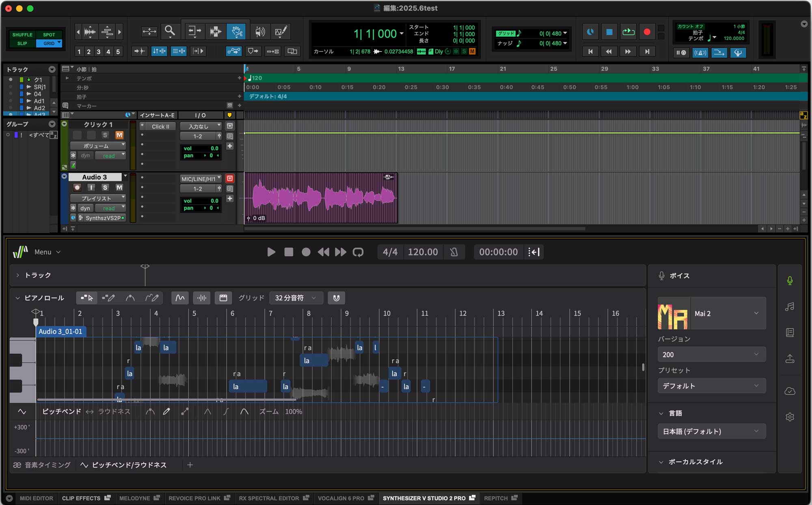Open the version 200 dropdown
The image size is (812, 505).
pyautogui.click(x=712, y=354)
